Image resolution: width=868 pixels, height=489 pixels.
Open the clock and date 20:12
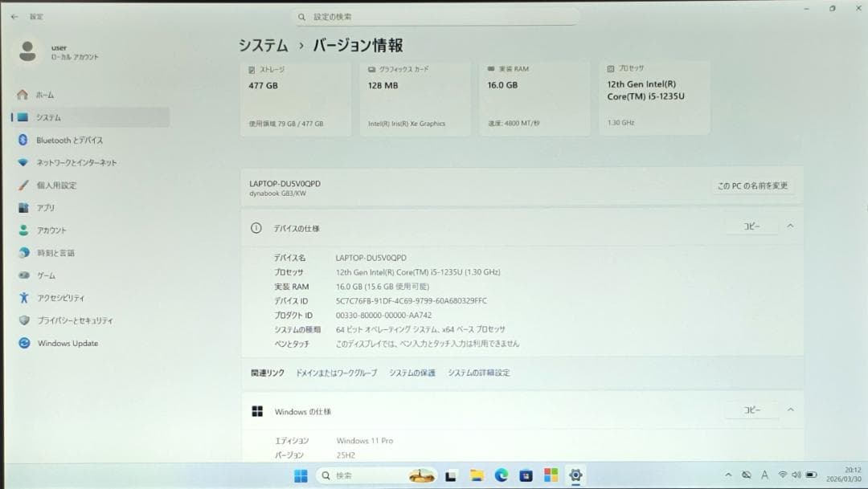pyautogui.click(x=844, y=475)
